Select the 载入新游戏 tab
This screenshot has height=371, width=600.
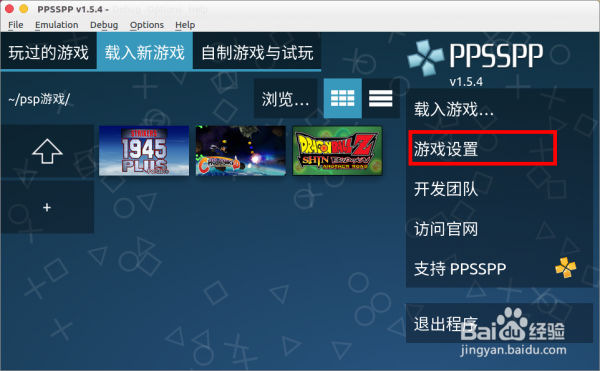tap(145, 52)
